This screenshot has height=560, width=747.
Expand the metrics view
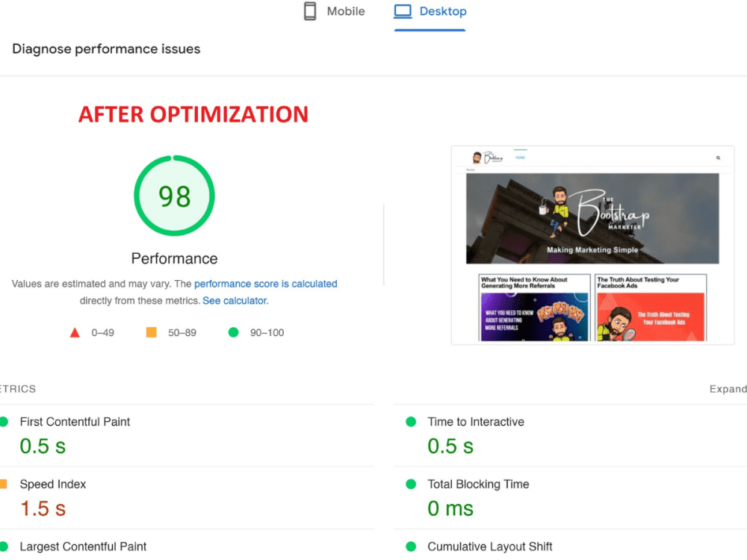[728, 389]
